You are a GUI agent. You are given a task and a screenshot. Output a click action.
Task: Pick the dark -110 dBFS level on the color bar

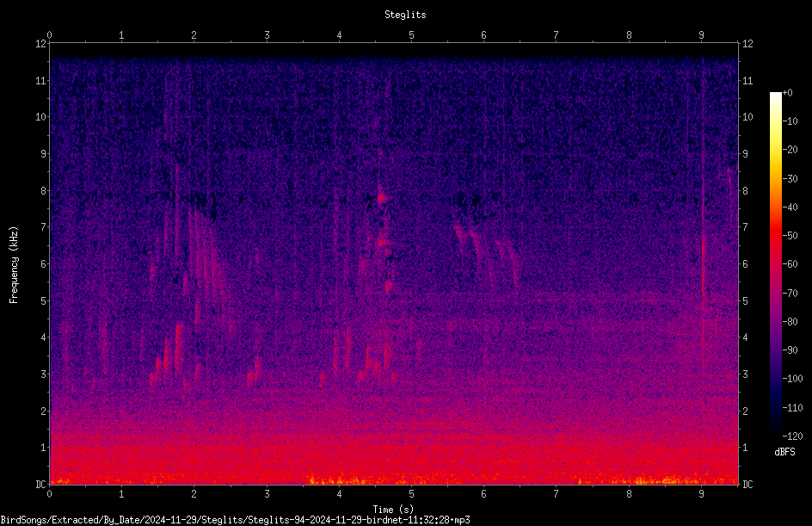point(775,407)
